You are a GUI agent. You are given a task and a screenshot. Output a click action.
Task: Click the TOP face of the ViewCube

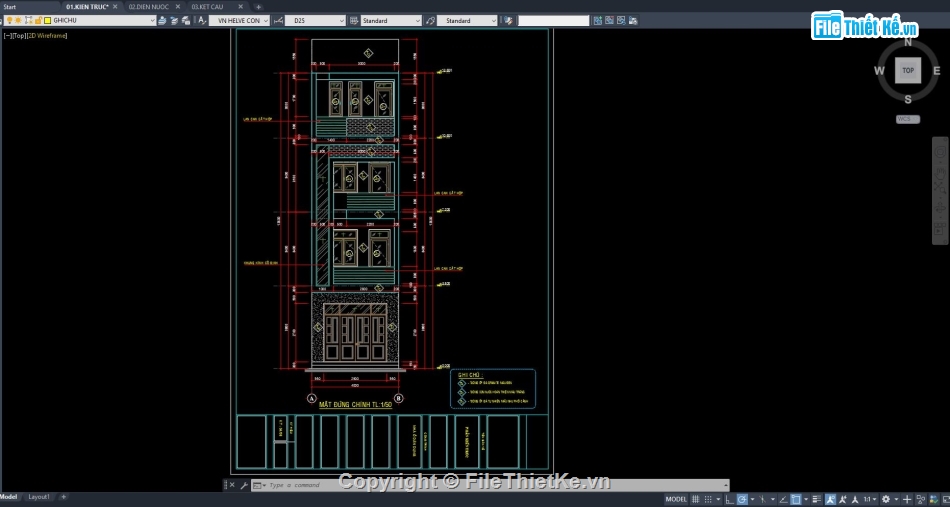[908, 70]
